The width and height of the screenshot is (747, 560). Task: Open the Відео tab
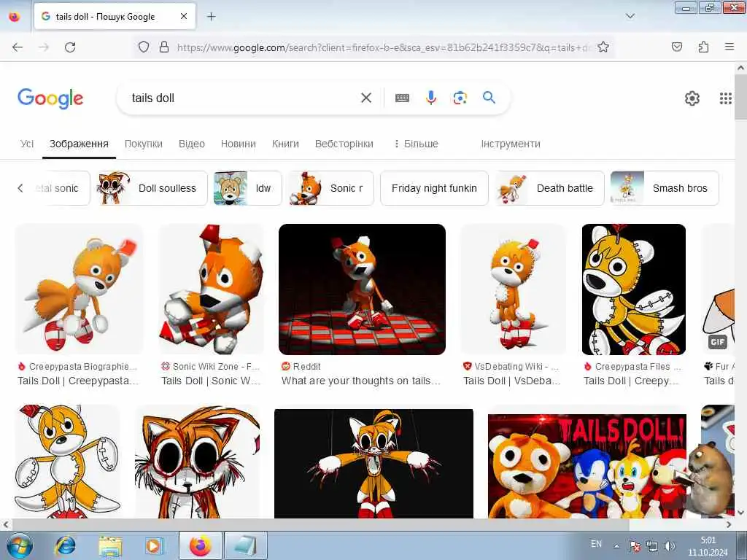coord(192,144)
